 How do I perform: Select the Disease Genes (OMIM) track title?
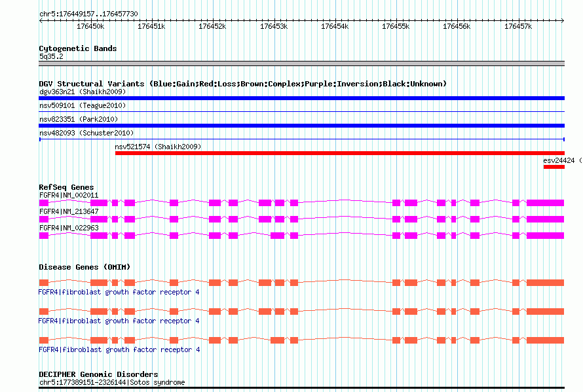pos(85,267)
